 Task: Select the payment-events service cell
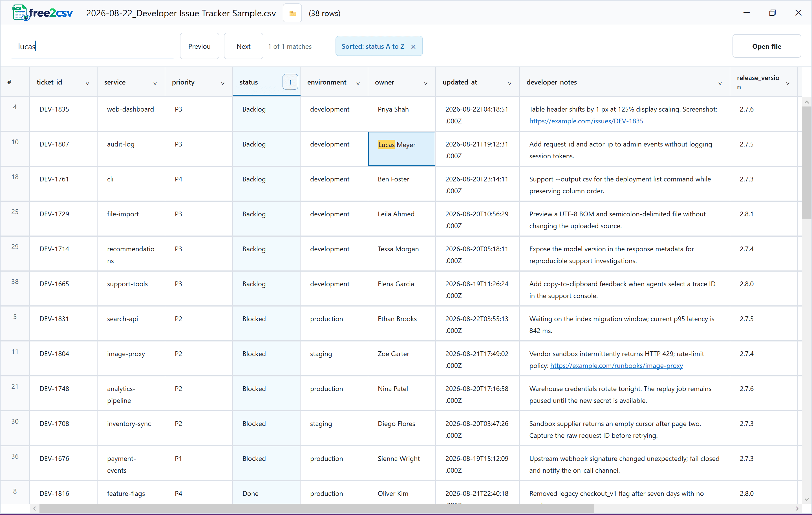point(131,463)
